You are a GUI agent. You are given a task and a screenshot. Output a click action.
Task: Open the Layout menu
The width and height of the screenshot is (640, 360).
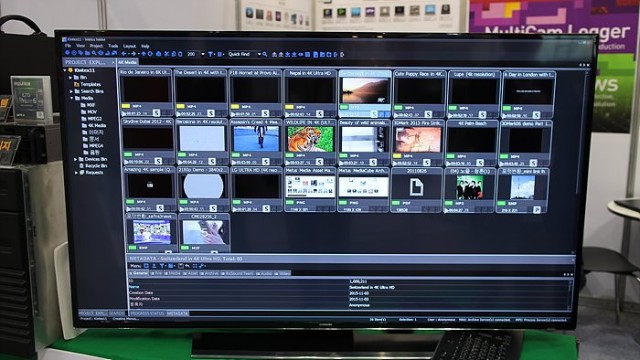click(x=129, y=46)
